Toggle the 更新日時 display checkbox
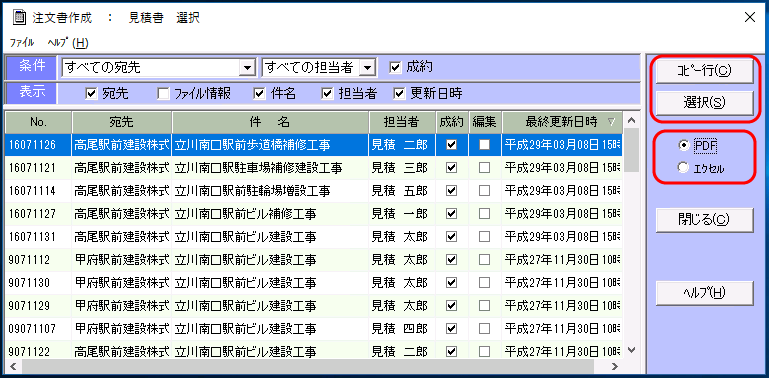Screen dimensions: 769x378 pos(399,93)
